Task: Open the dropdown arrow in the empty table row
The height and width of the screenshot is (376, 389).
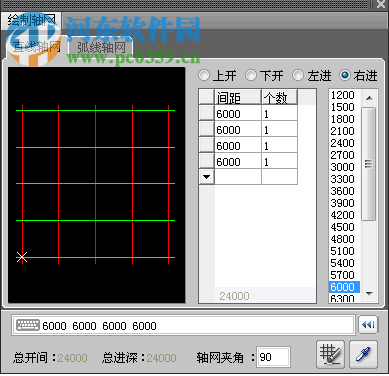Action: coord(206,177)
